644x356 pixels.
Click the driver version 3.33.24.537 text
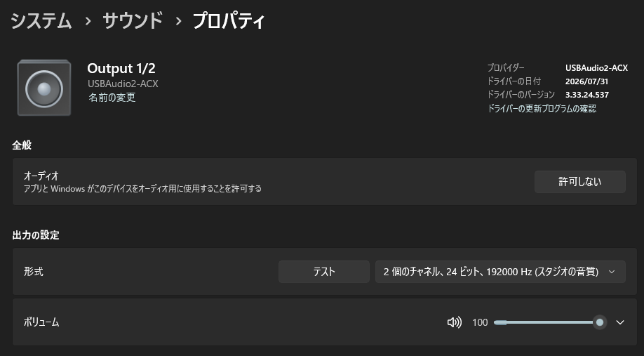pos(587,95)
